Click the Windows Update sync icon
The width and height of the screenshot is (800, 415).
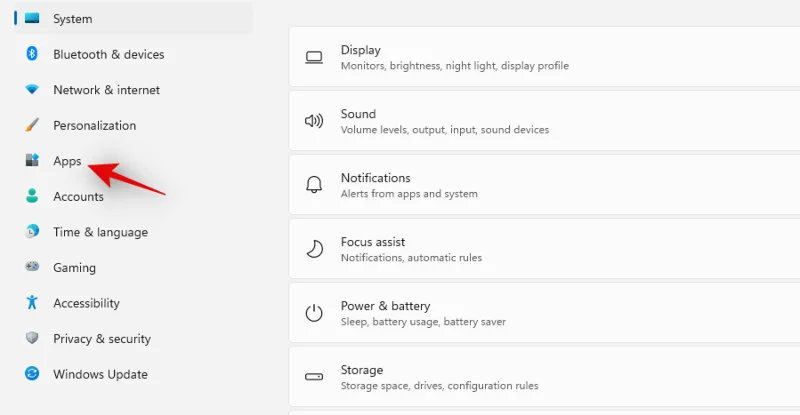pyautogui.click(x=32, y=374)
